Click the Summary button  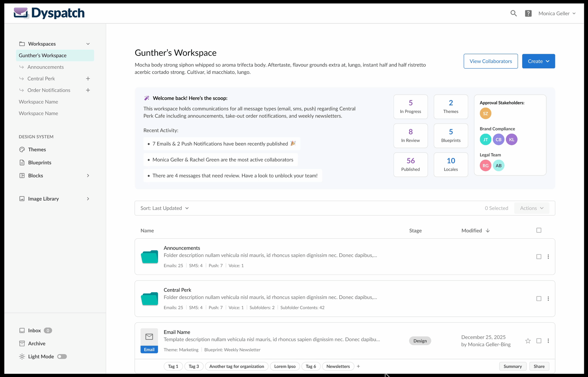point(512,366)
